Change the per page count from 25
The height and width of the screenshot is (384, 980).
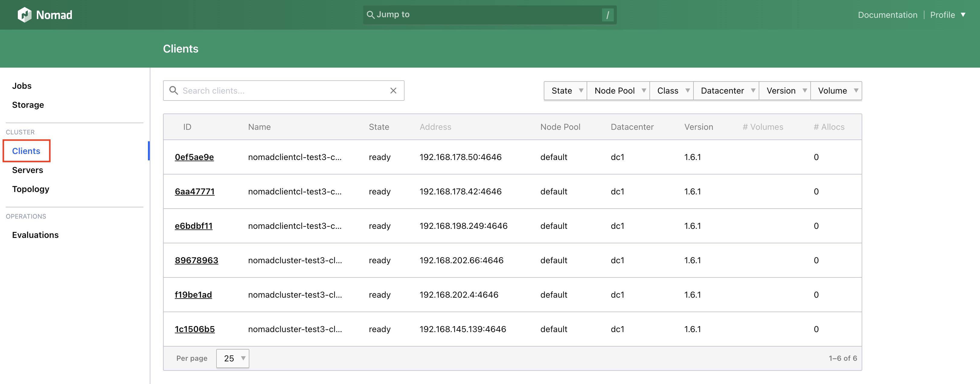coord(232,358)
